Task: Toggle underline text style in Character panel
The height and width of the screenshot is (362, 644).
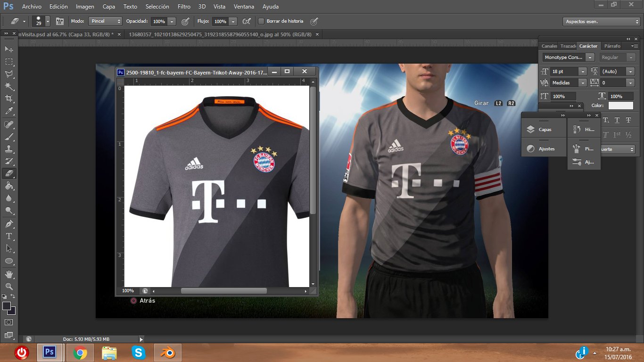Action: [x=617, y=121]
